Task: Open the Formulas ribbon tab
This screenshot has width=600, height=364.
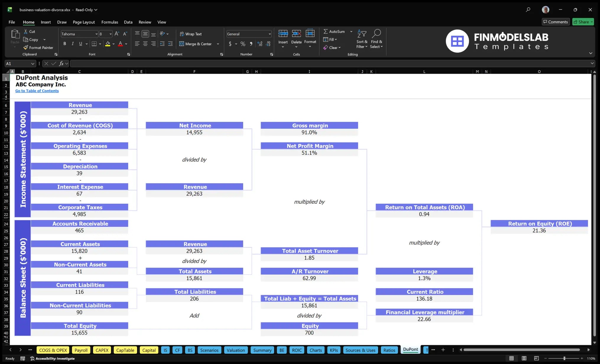Action: [x=110, y=22]
